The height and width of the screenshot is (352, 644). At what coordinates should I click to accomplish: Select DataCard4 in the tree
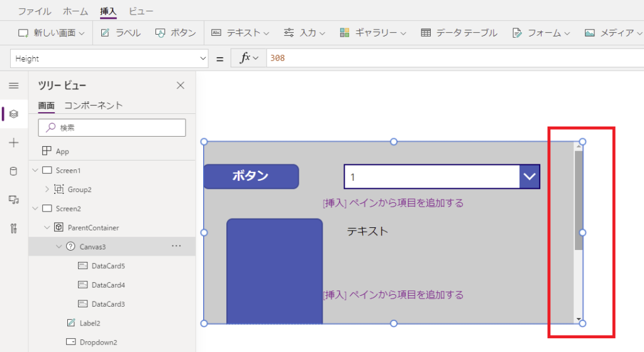(x=108, y=285)
